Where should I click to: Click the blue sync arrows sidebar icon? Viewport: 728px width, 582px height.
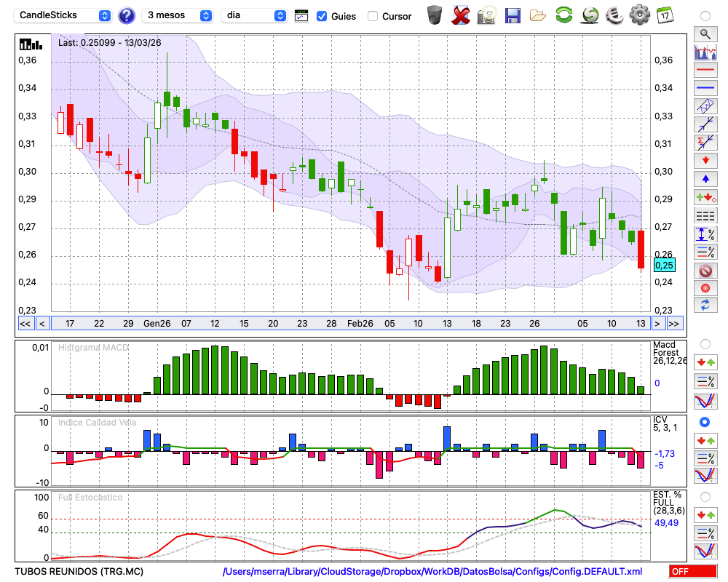tap(705, 305)
